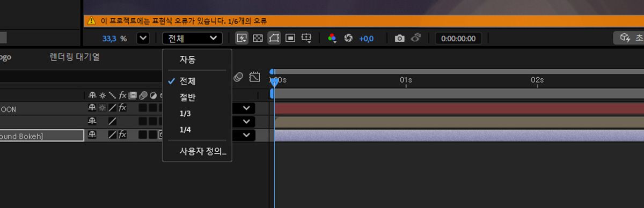The height and width of the screenshot is (208, 644).
Task: Toggle shy switch on the OON layer
Action: click(x=92, y=108)
